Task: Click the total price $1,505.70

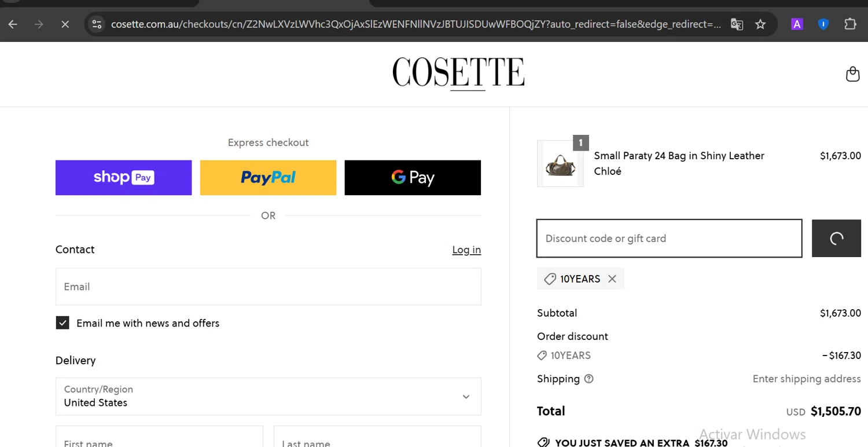Action: [836, 412]
